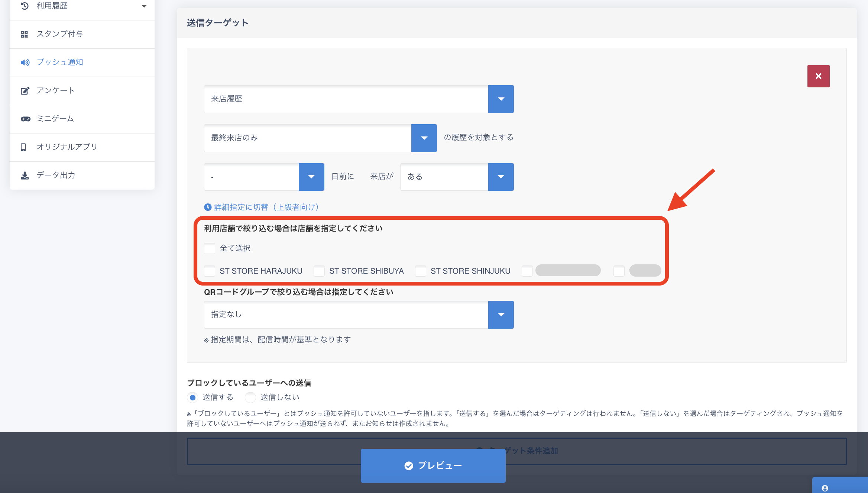Screen dimensions: 868x493
Task: Open the アンケート menu item
Action: (x=56, y=91)
